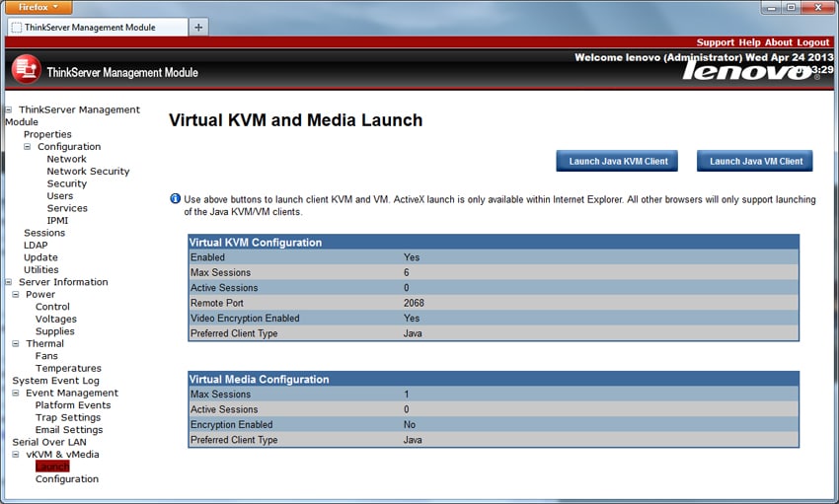View Supplies under Power
Image resolution: width=839 pixels, height=504 pixels.
point(55,330)
